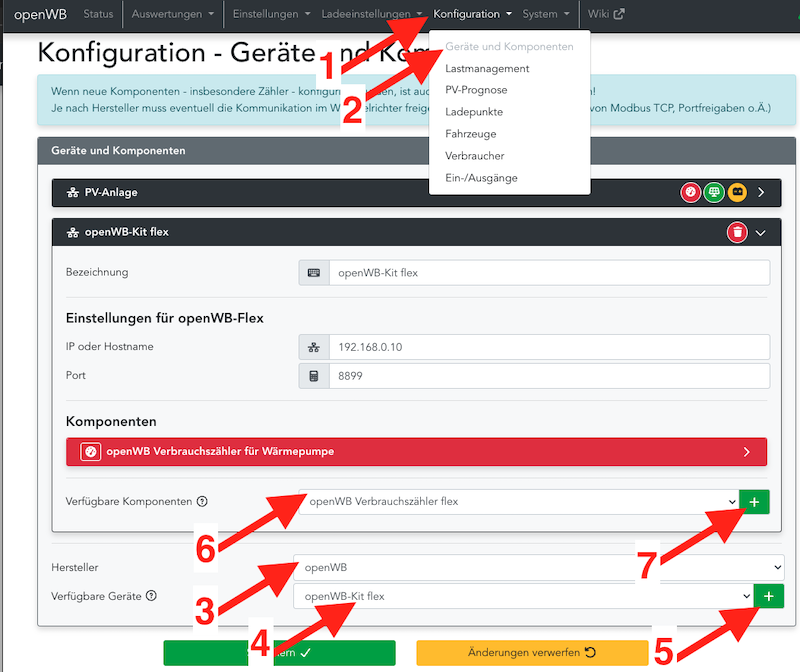Select Ein-/Ausgänge menu entry

point(481,178)
